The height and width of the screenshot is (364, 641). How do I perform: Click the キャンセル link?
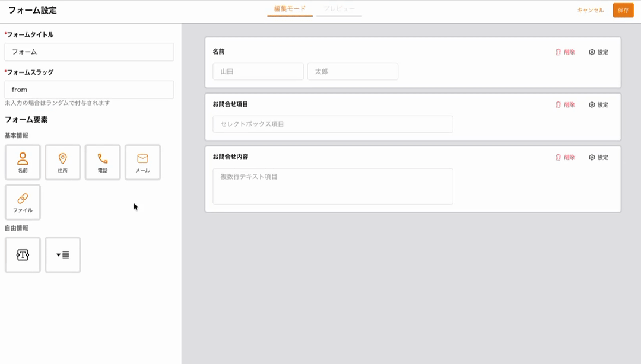(591, 10)
